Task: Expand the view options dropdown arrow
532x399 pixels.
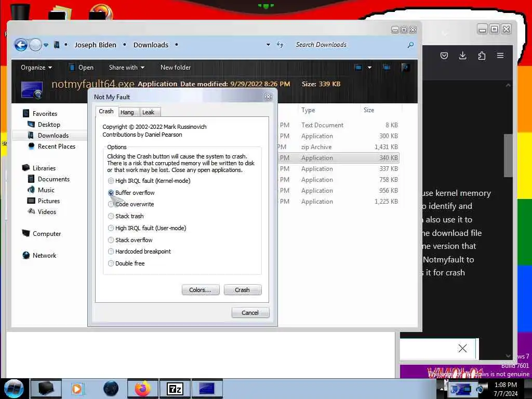Action: point(369,68)
